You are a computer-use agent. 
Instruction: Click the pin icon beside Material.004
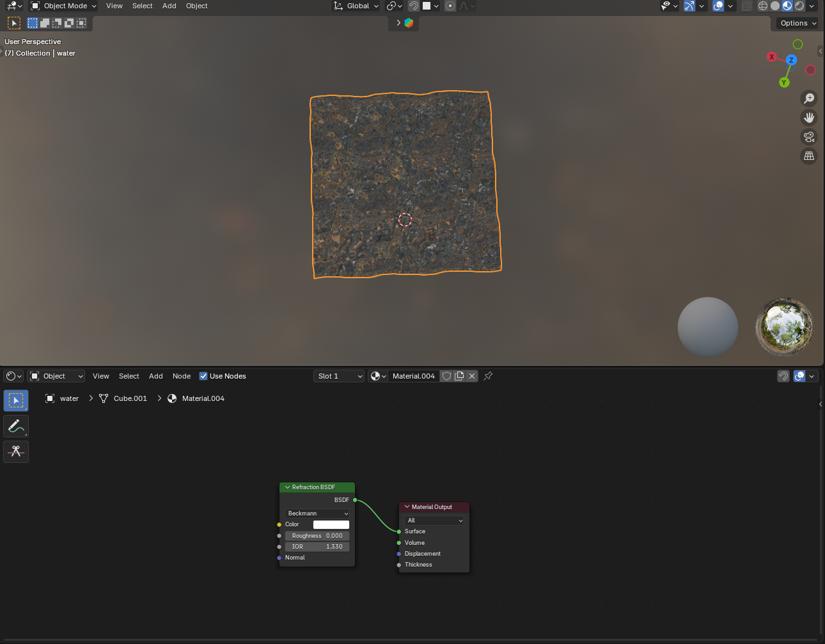point(488,376)
